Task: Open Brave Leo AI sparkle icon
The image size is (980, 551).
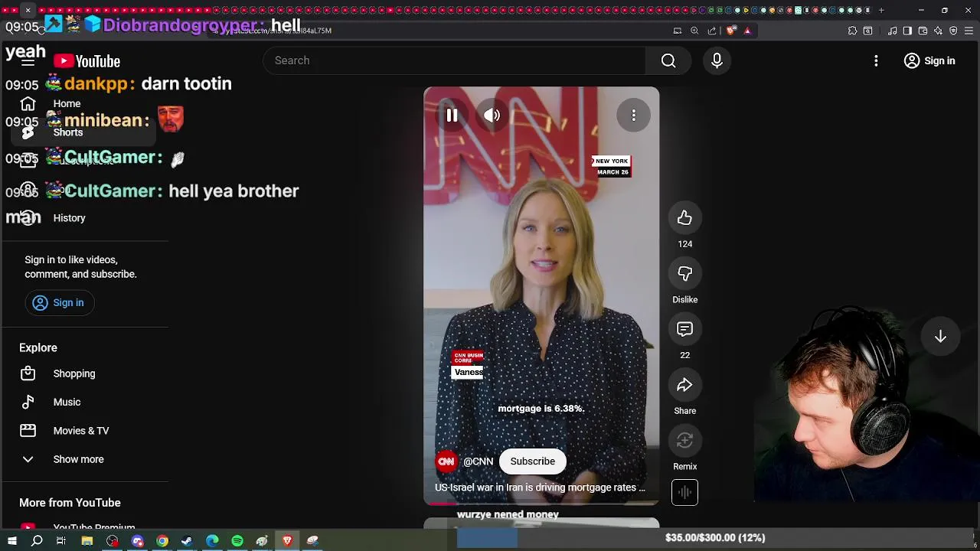Action: 938,31
